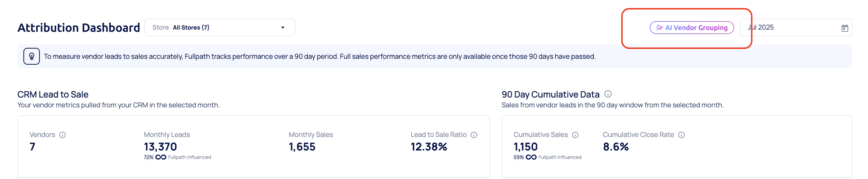Select the Cumulative Sales figure 1,150
The height and width of the screenshot is (179, 868).
point(525,147)
